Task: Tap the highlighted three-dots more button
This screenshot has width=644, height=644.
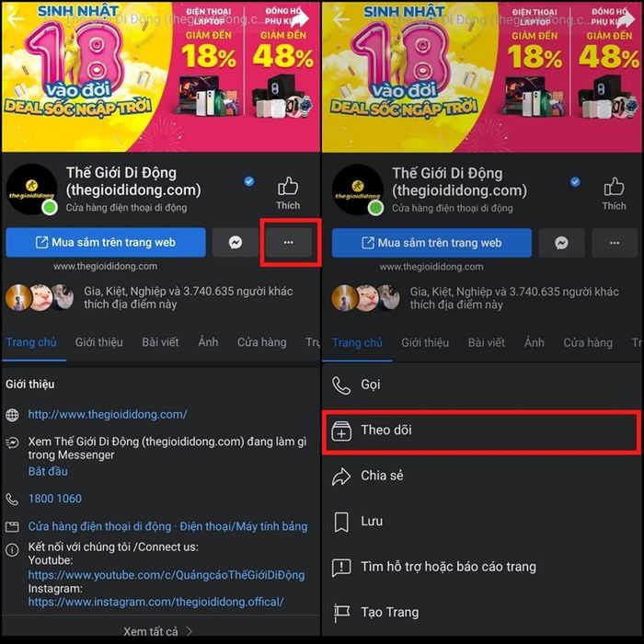Action: (288, 242)
